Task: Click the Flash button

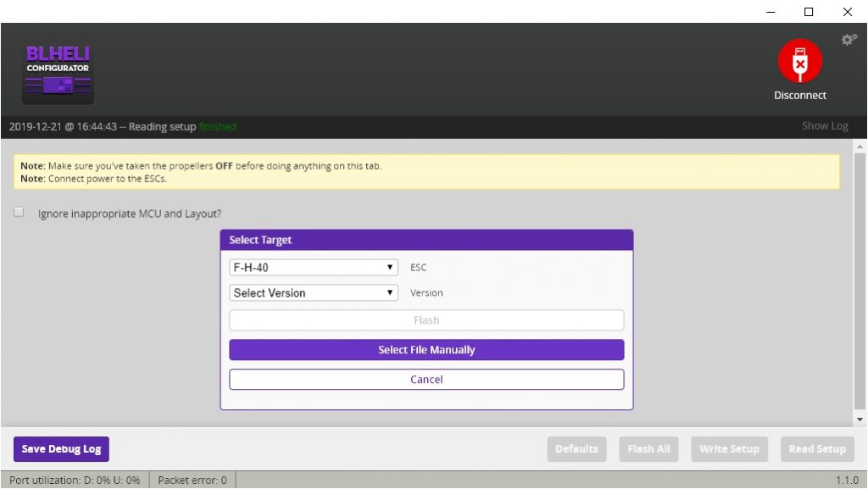Action: point(426,320)
